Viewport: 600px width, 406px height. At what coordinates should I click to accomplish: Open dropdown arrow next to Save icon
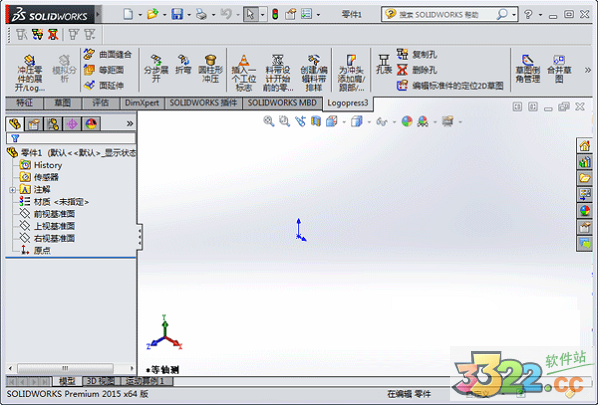pos(189,15)
